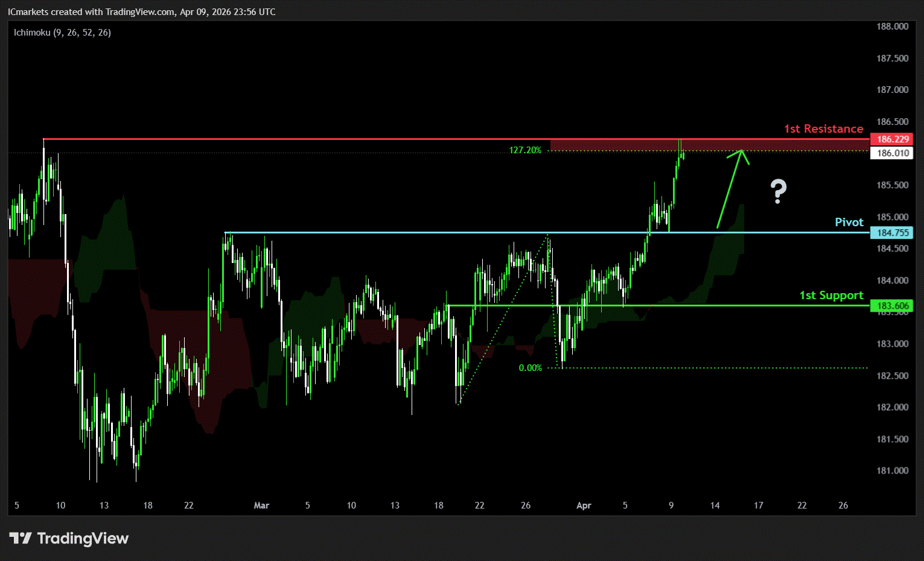Select the green 1st Support label

click(831, 295)
